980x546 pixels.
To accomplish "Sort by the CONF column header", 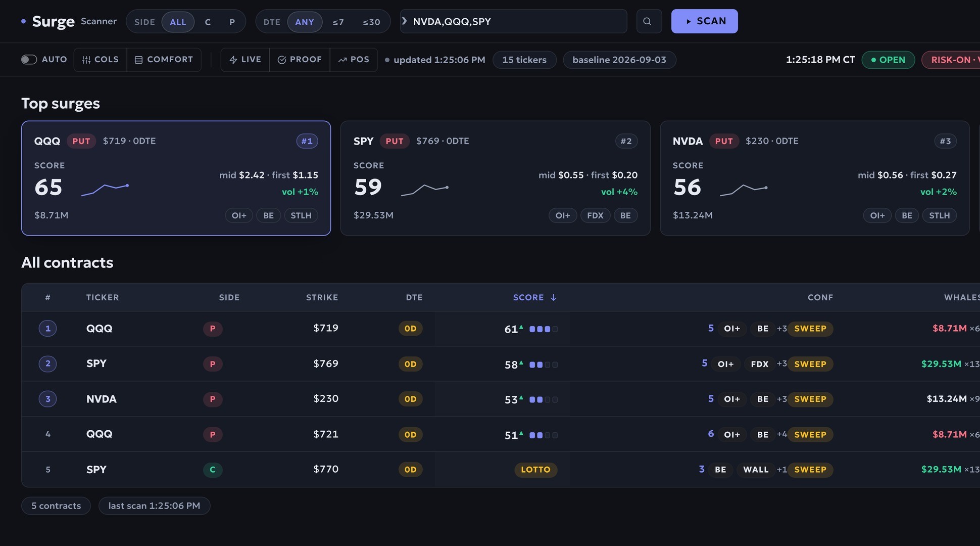I will 820,297.
